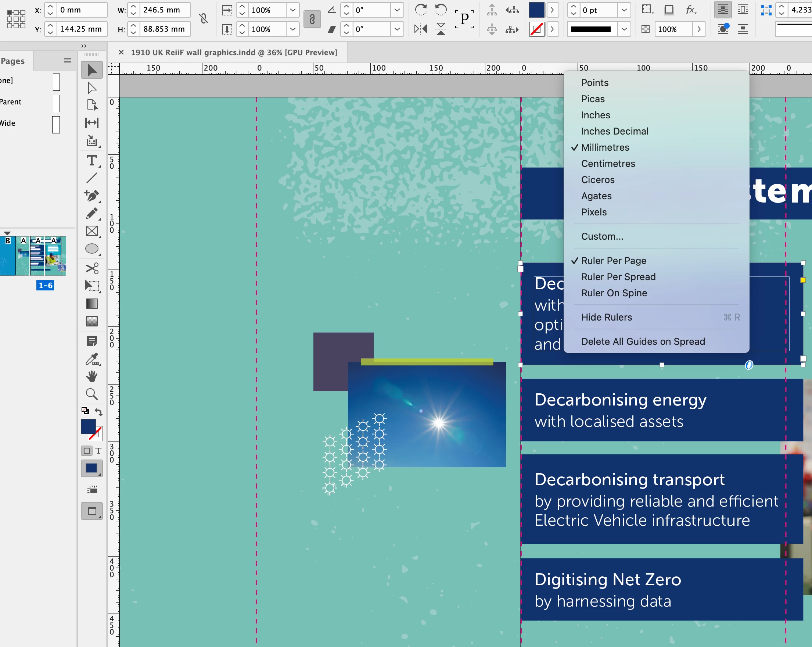Select the Rectangle Frame tool
Image resolution: width=812 pixels, height=647 pixels.
(x=91, y=231)
